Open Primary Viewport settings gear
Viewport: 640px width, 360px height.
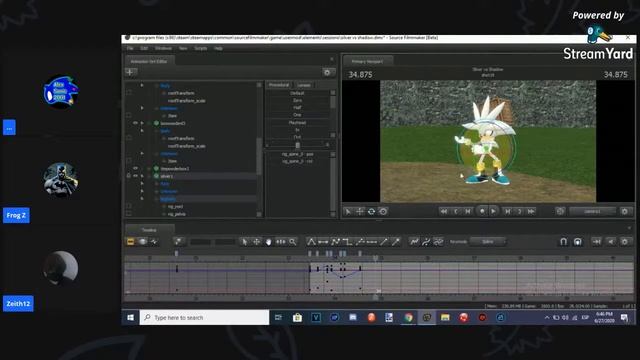624,211
